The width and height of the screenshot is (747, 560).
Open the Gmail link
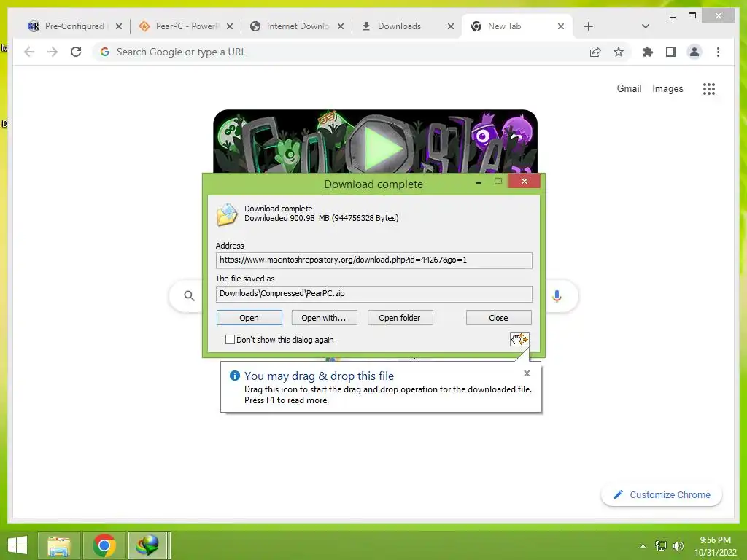(629, 88)
